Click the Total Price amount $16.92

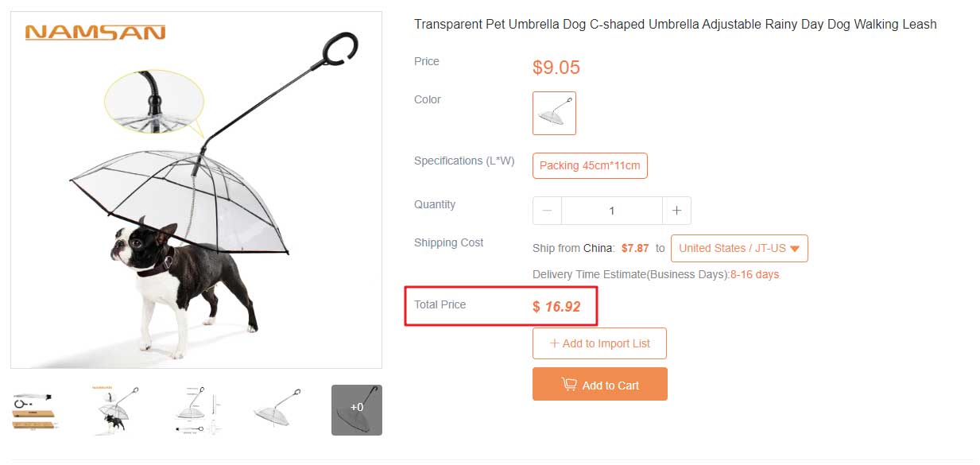tap(556, 307)
